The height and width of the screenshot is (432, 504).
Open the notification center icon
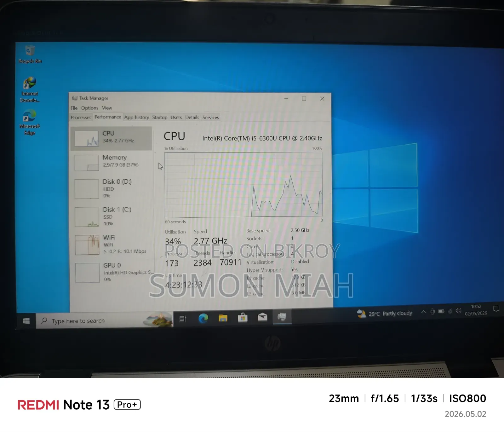[496, 309]
